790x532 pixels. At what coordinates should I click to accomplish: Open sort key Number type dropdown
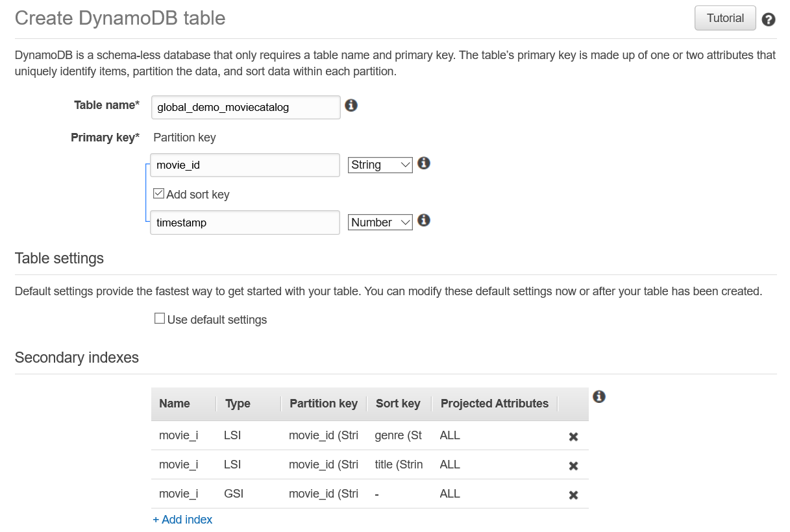380,223
